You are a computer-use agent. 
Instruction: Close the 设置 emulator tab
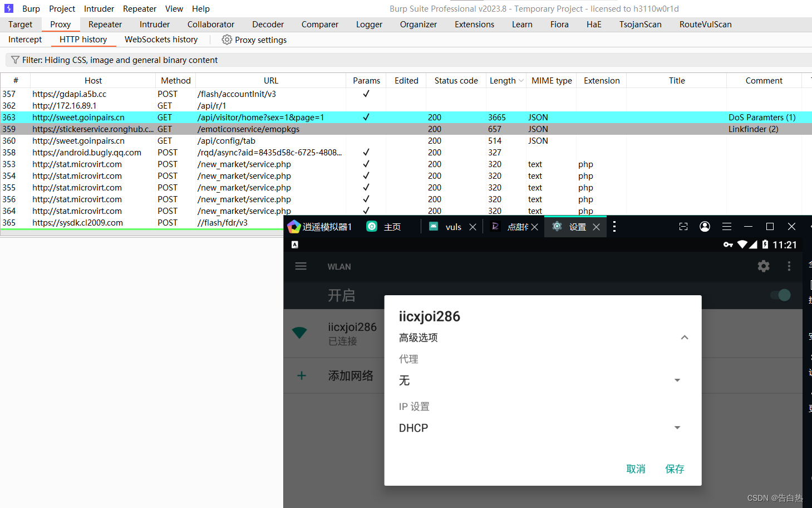pyautogui.click(x=596, y=227)
